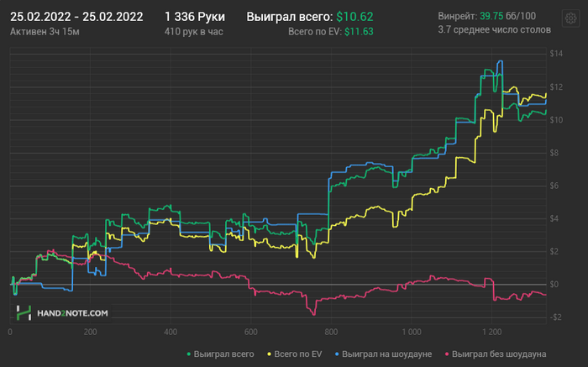This screenshot has width=588, height=367.
Task: Open the settings gear icon
Action: (570, 18)
